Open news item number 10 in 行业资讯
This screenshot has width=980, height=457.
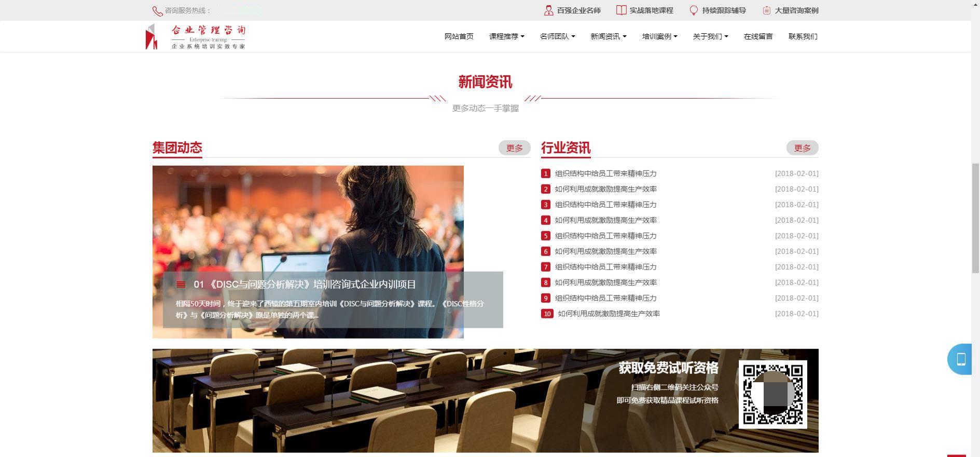tap(608, 314)
